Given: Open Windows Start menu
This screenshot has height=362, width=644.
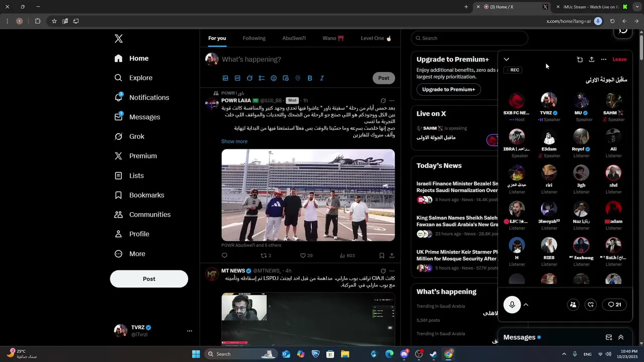Looking at the screenshot, I should point(196,354).
